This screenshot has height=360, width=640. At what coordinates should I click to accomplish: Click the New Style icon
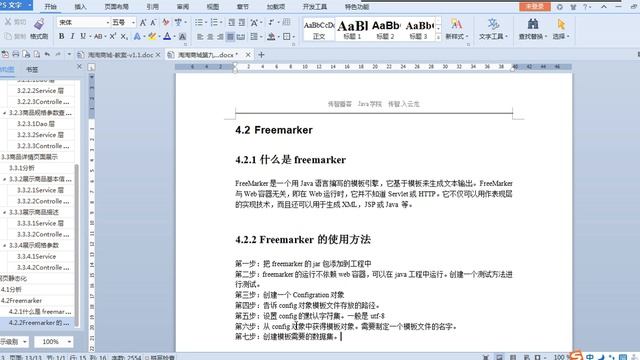(x=456, y=24)
